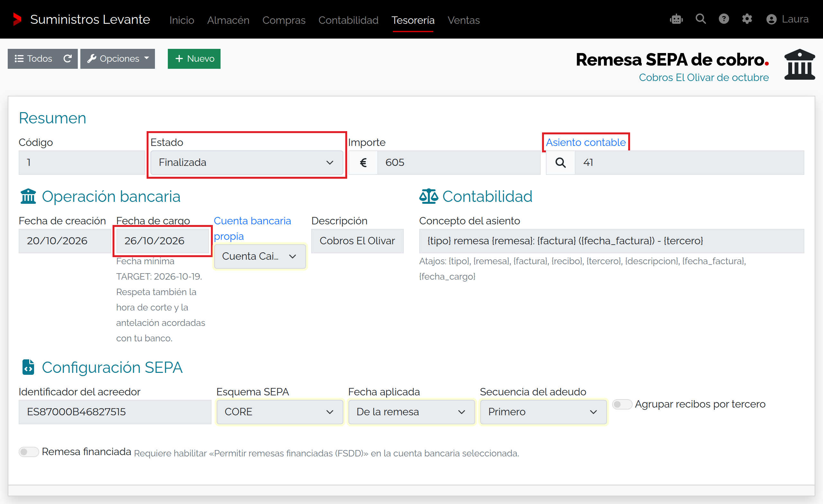Viewport: 823px width, 504px height.
Task: Open the settings gear icon
Action: 747,19
